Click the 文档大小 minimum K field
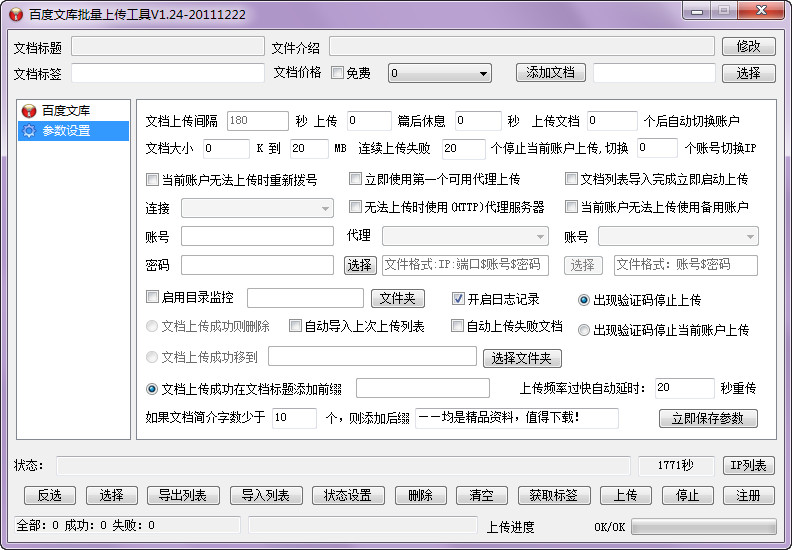 (x=226, y=148)
